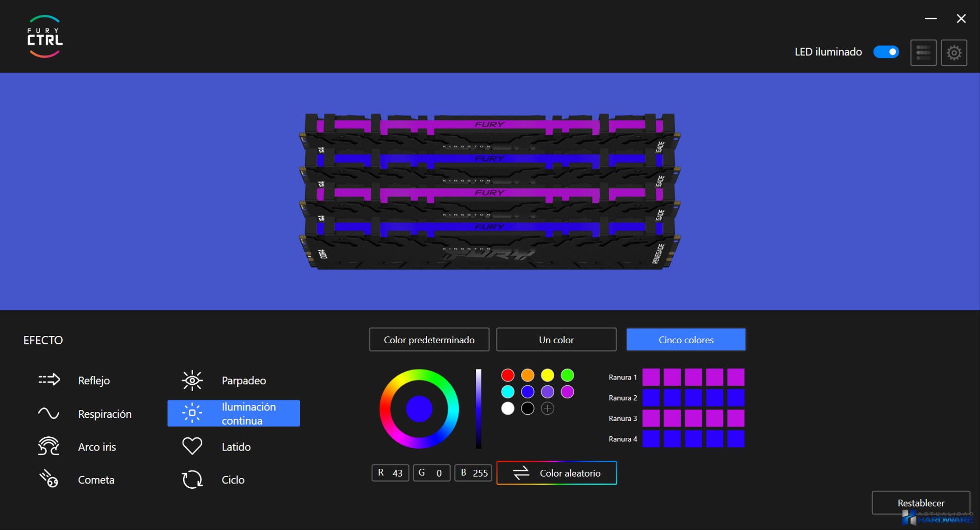980x530 pixels.
Task: Open the profile list icon
Action: (923, 52)
